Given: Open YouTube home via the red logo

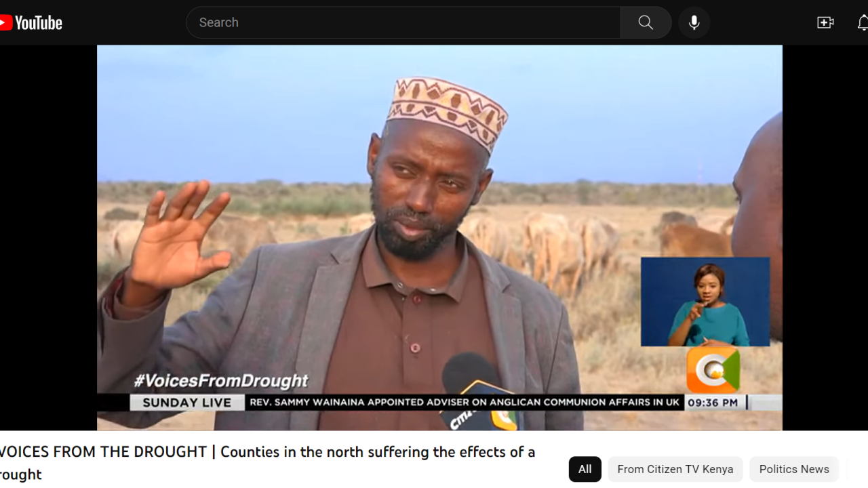Looking at the screenshot, I should [x=5, y=23].
